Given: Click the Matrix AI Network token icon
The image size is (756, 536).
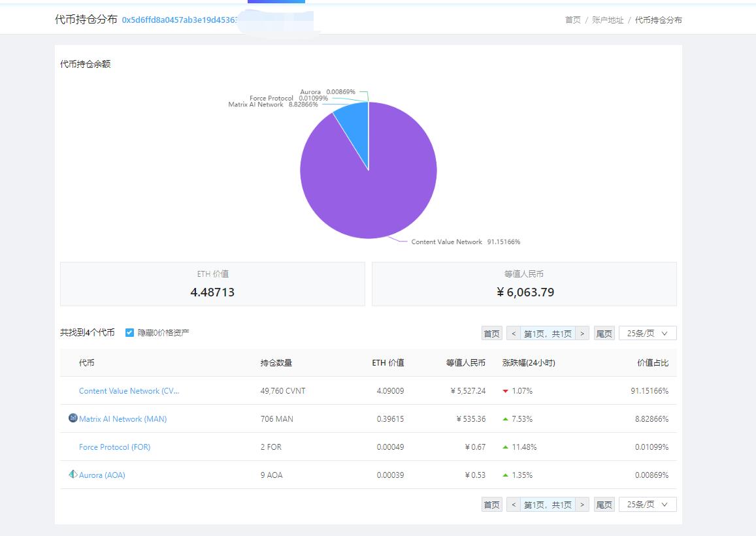Looking at the screenshot, I should (x=73, y=418).
